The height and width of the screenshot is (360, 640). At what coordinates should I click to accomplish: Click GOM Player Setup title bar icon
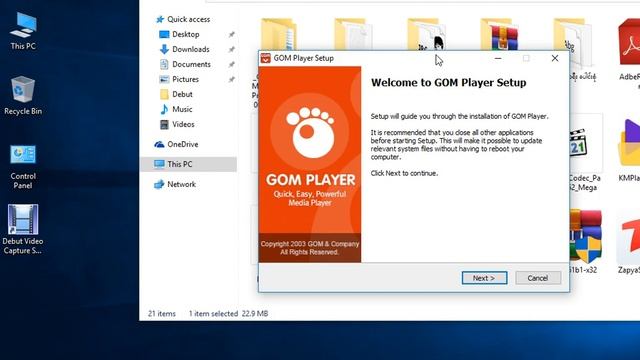pyautogui.click(x=266, y=58)
